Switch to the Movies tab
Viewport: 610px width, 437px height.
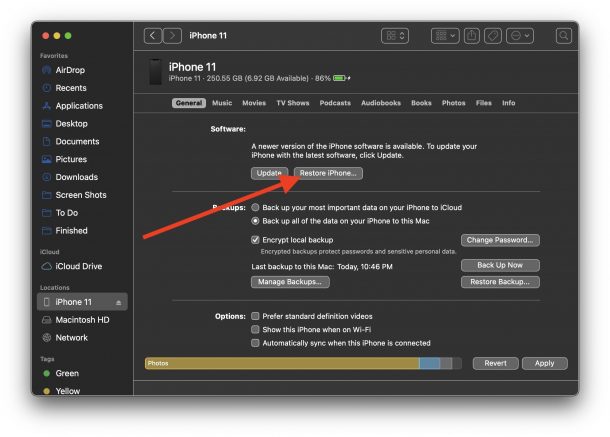(254, 103)
